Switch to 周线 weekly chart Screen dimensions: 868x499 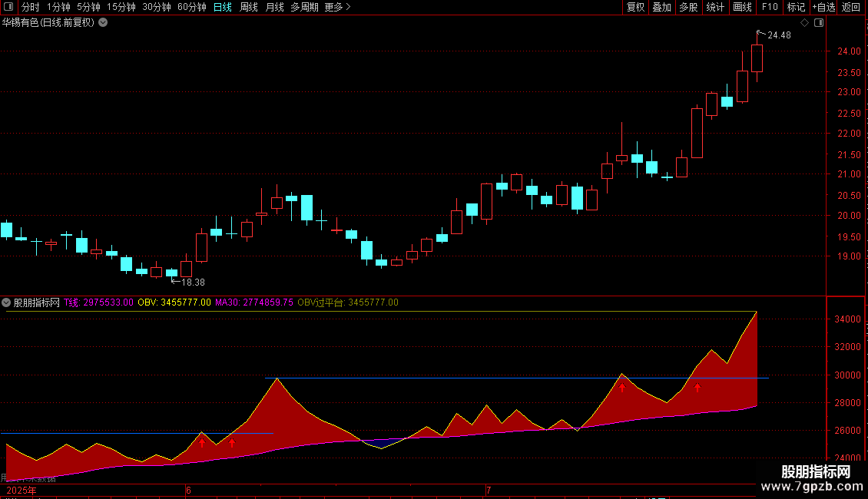(x=249, y=7)
